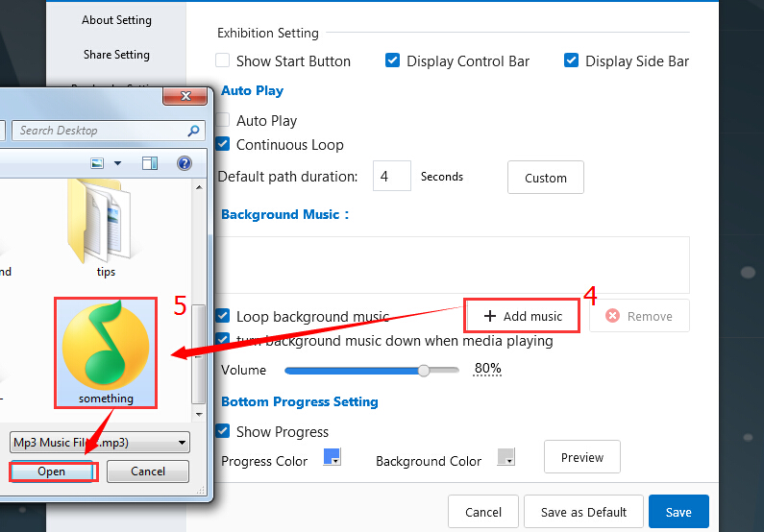Open the Mp3 Music Files type dropdown
764x532 pixels.
point(100,443)
